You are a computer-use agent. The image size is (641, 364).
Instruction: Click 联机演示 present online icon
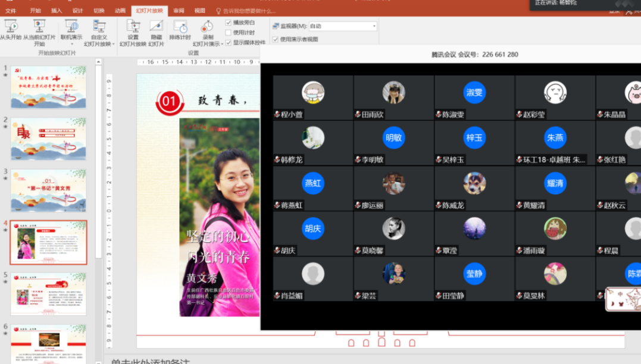point(71,26)
